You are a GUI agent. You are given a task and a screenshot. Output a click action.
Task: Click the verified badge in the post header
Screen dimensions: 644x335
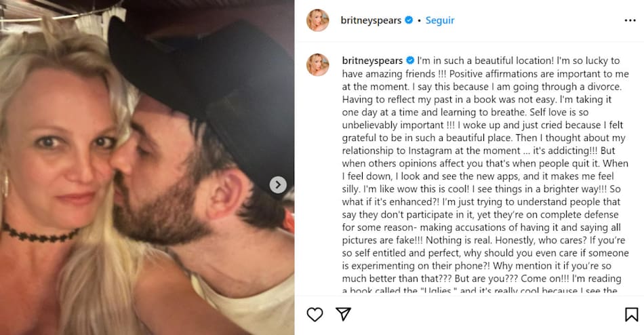pyautogui.click(x=409, y=20)
